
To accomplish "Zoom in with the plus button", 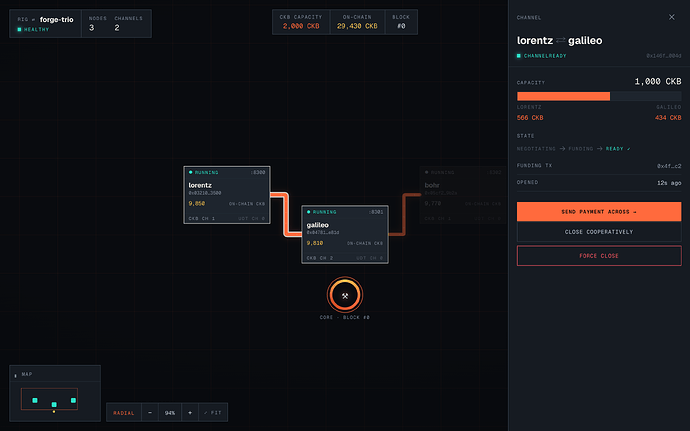I will pos(190,413).
